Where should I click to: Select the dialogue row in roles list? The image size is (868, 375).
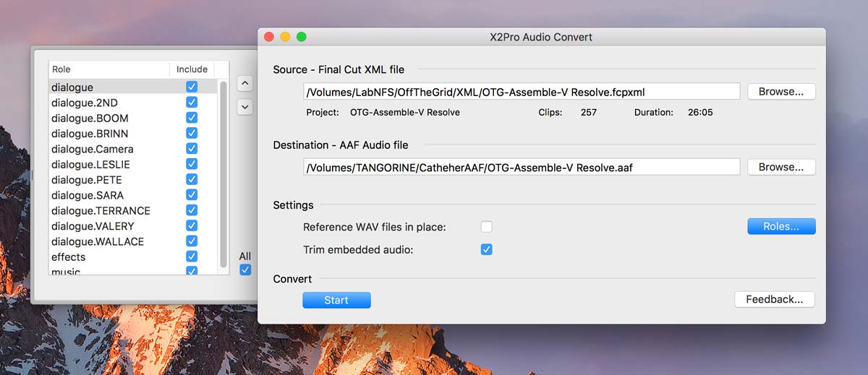click(132, 87)
